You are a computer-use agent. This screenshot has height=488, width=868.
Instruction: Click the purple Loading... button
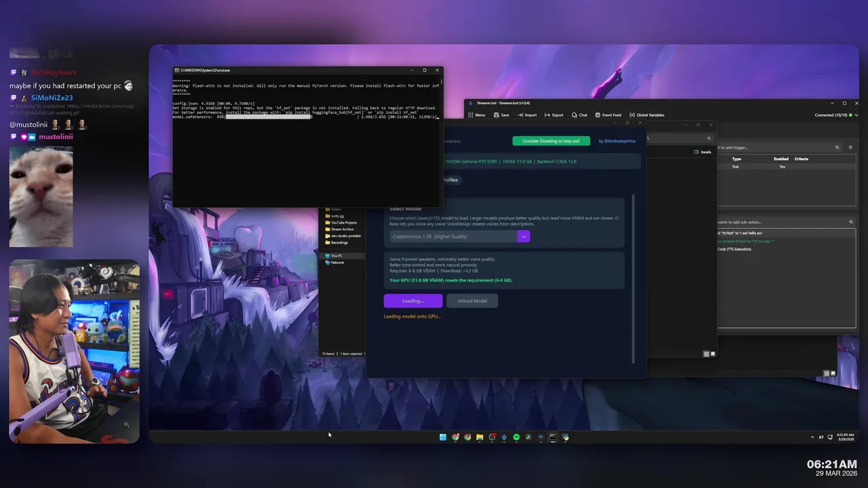point(413,301)
